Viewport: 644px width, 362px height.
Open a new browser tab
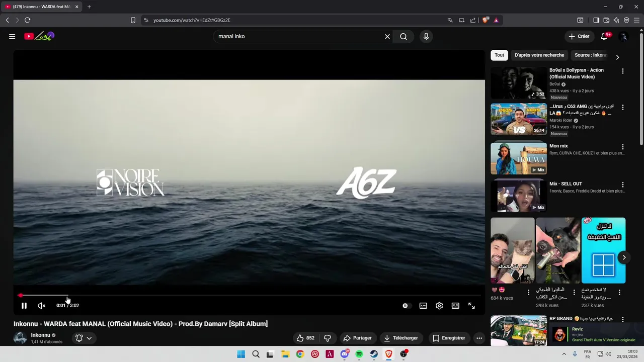tap(89, 7)
